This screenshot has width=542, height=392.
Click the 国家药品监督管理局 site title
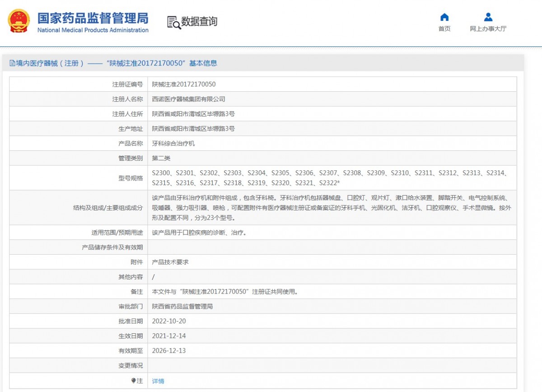(93, 18)
